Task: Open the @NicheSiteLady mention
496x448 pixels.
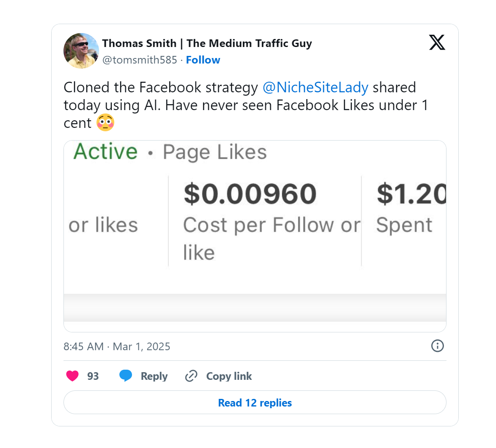Action: click(315, 87)
